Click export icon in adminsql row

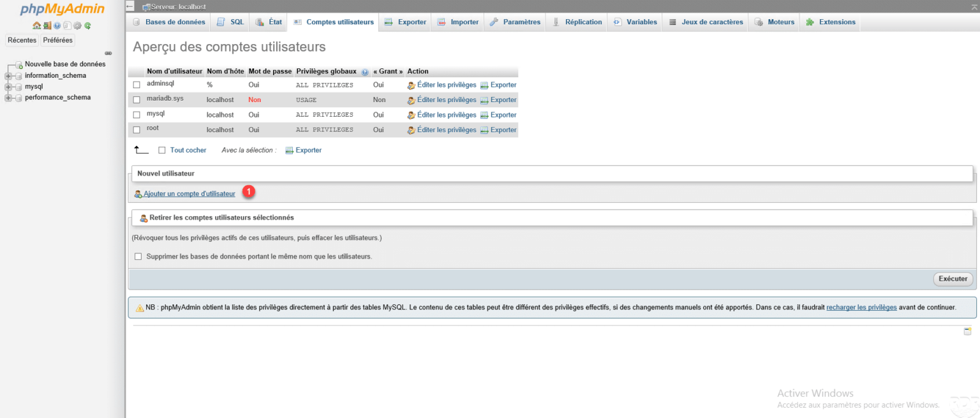pos(484,85)
